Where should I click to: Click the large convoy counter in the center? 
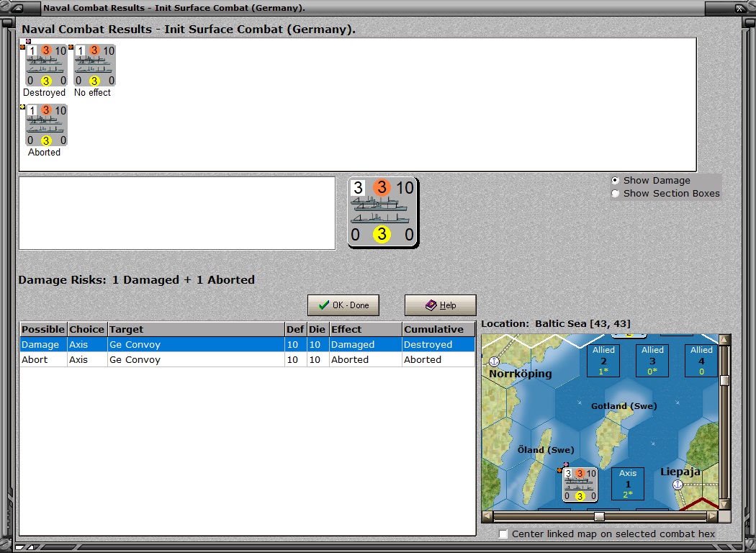(x=383, y=212)
